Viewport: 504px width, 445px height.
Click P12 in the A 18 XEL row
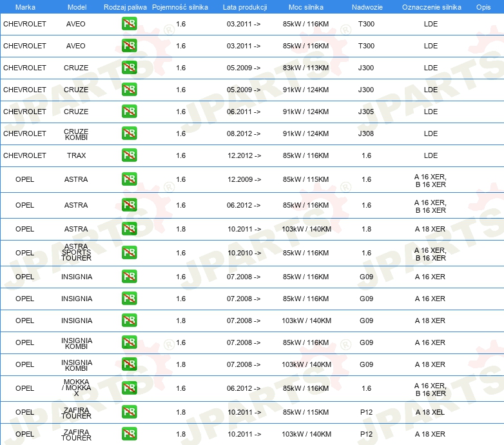click(x=367, y=412)
